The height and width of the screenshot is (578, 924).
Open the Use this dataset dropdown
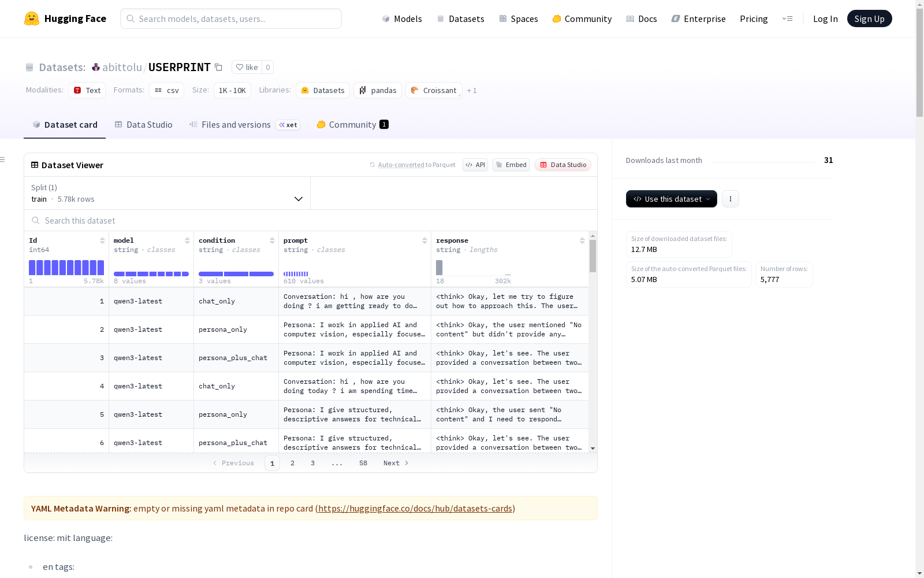[672, 199]
